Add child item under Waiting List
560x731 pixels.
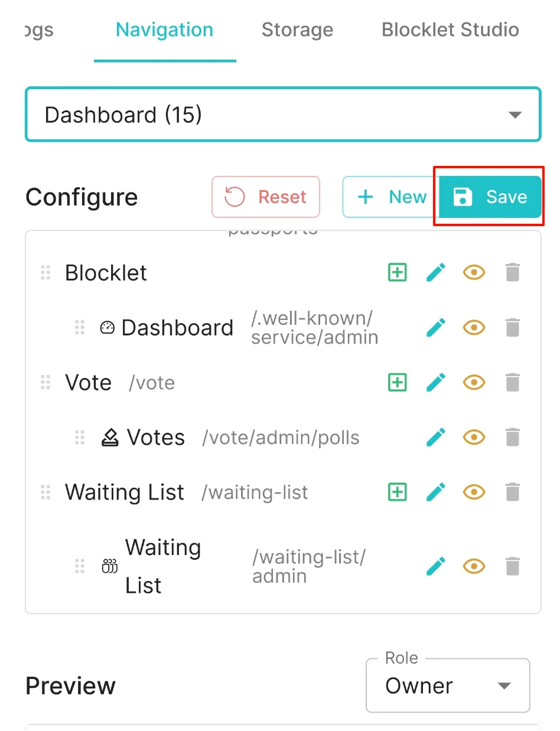[398, 492]
